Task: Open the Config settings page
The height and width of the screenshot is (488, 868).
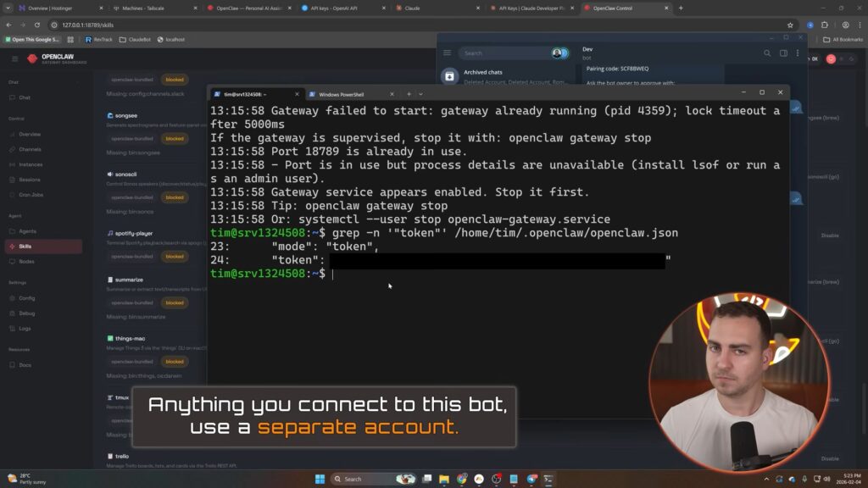Action: (x=26, y=298)
